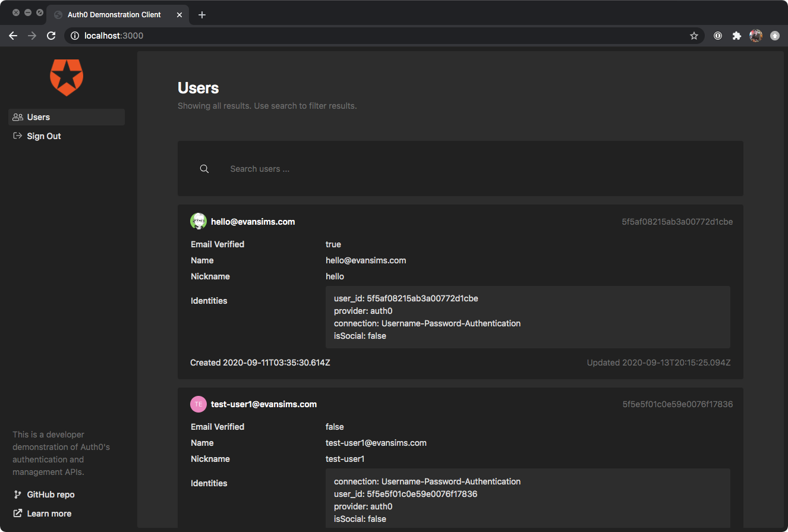The height and width of the screenshot is (532, 788).
Task: Open the browser extensions puzzle icon
Action: point(737,36)
